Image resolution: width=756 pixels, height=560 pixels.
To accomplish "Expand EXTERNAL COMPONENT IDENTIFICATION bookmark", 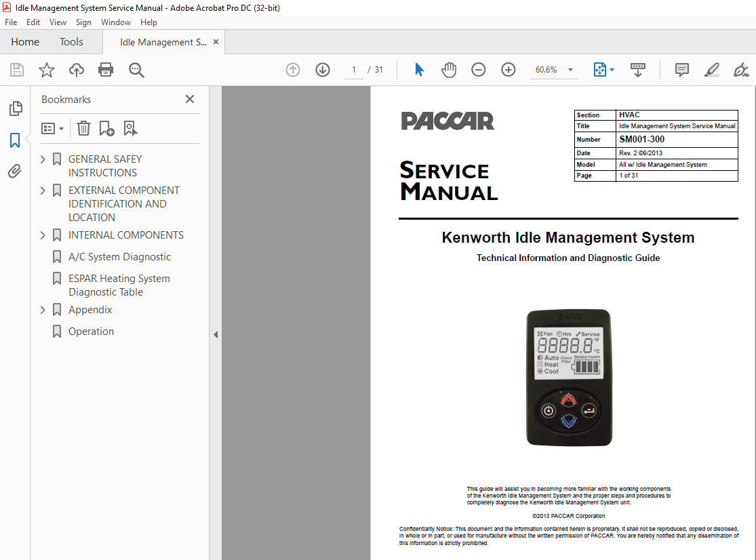I will (43, 191).
